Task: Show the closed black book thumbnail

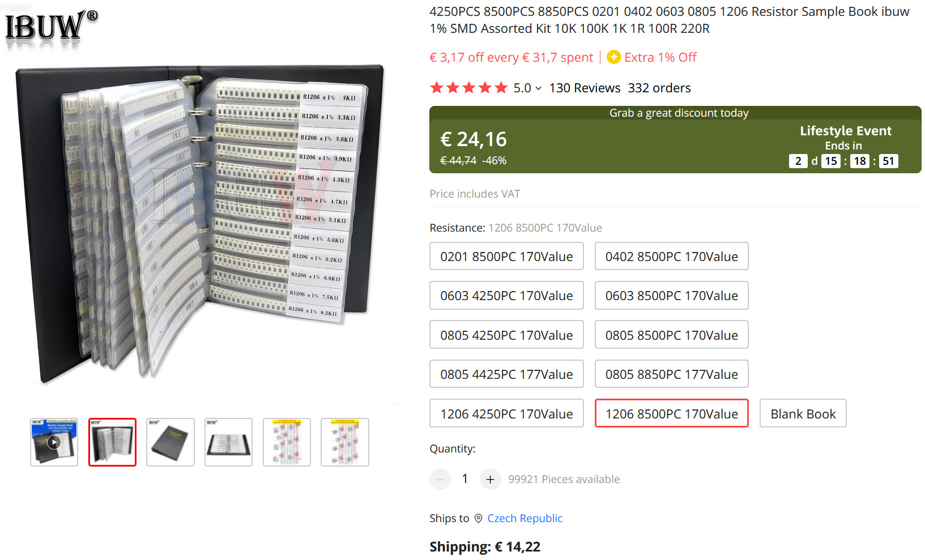Action: coord(170,442)
